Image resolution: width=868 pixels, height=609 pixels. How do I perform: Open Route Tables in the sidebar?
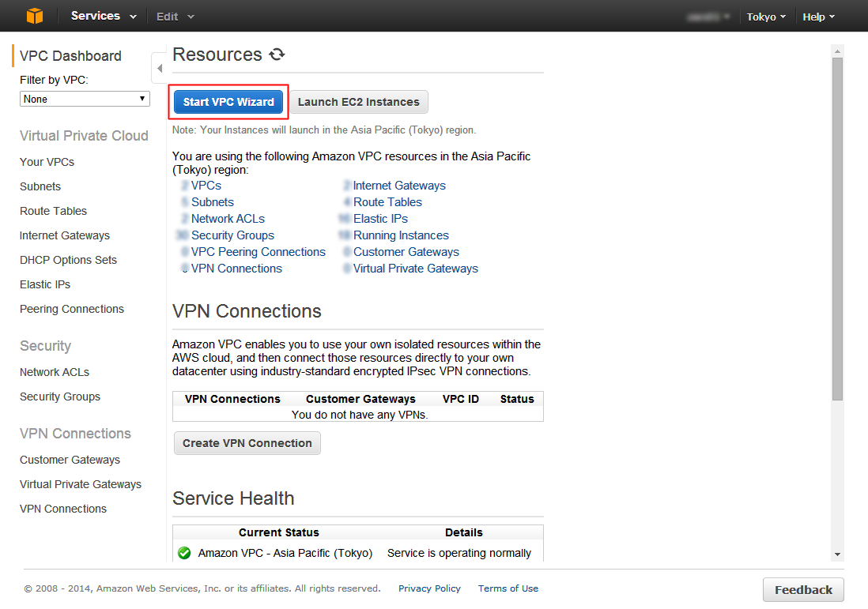pos(53,211)
